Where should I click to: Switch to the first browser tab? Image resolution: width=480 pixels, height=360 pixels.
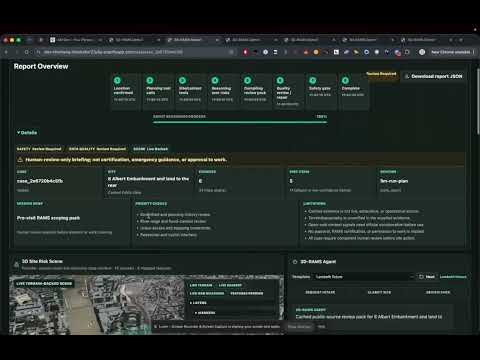[x=76, y=40]
